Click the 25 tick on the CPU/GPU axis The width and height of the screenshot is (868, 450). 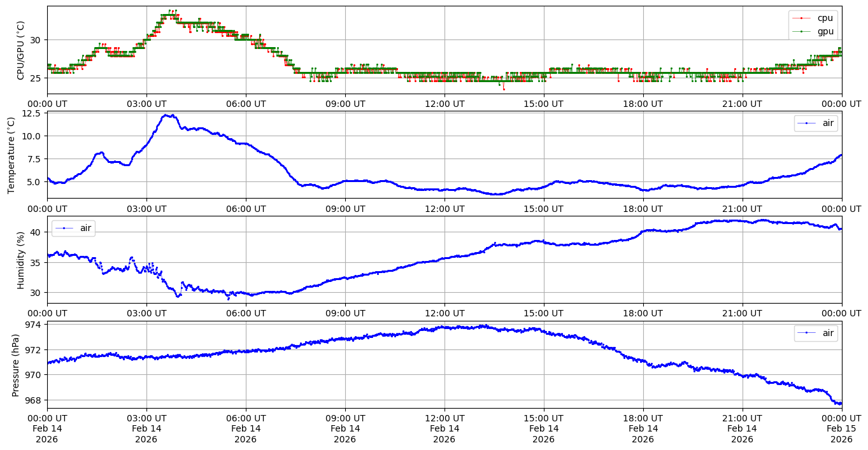tap(36, 78)
